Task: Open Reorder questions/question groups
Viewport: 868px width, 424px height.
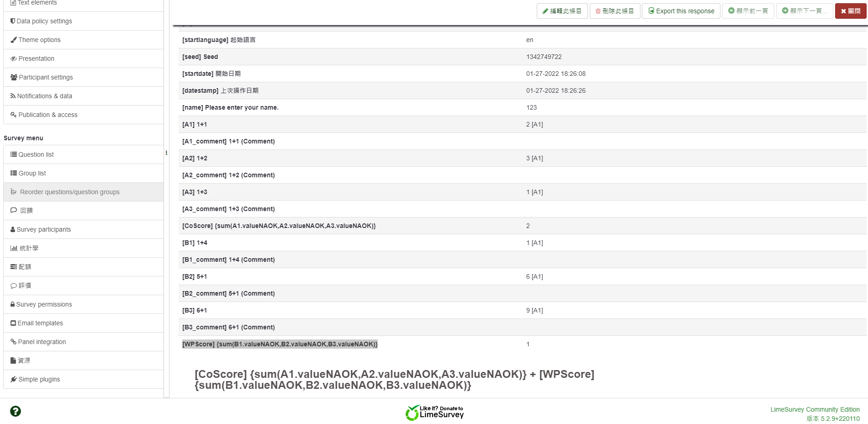Action: 83,192
